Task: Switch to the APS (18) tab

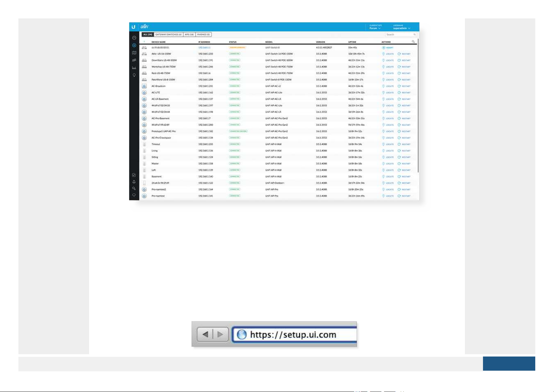Action: click(189, 35)
